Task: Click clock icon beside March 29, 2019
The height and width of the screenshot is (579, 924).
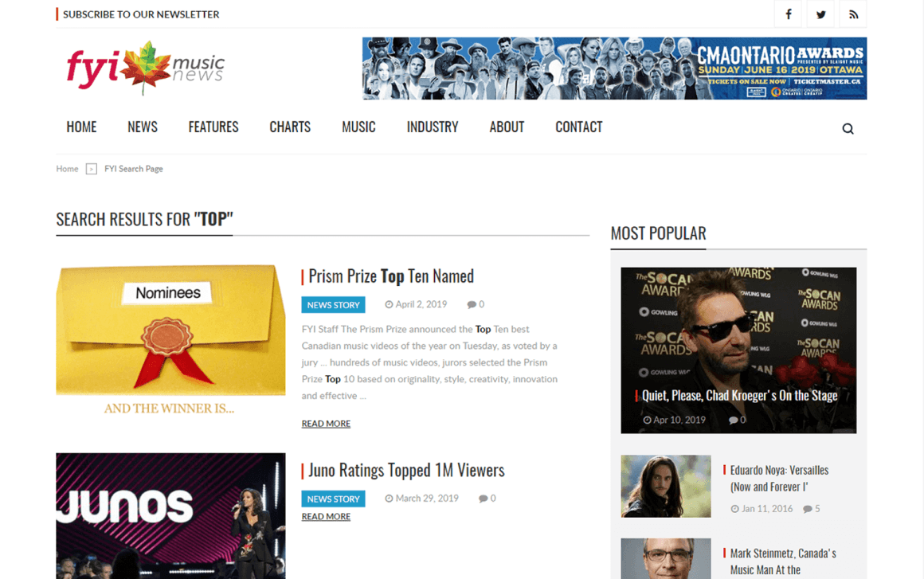Action: 389,499
